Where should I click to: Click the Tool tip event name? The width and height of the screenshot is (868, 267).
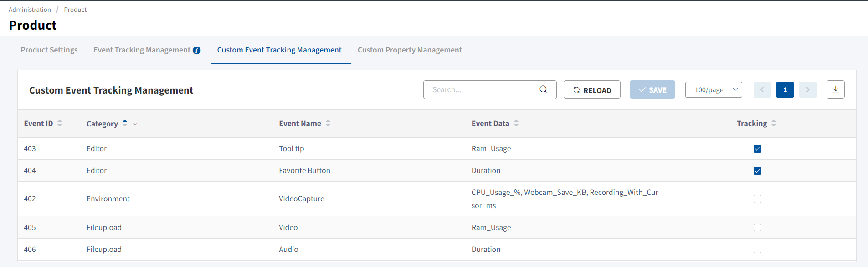coord(292,148)
